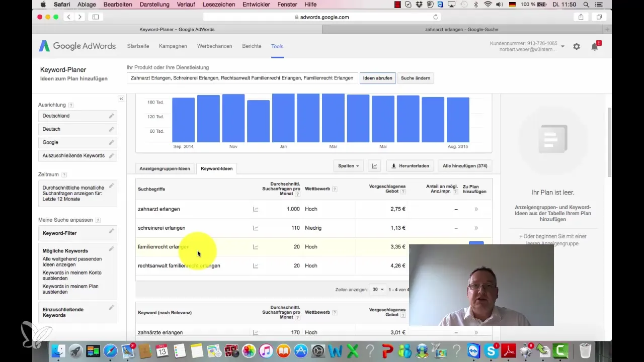Screen dimensions: 644x362
Task: Add zahnarzt erlangen to plan
Action: [x=476, y=209]
